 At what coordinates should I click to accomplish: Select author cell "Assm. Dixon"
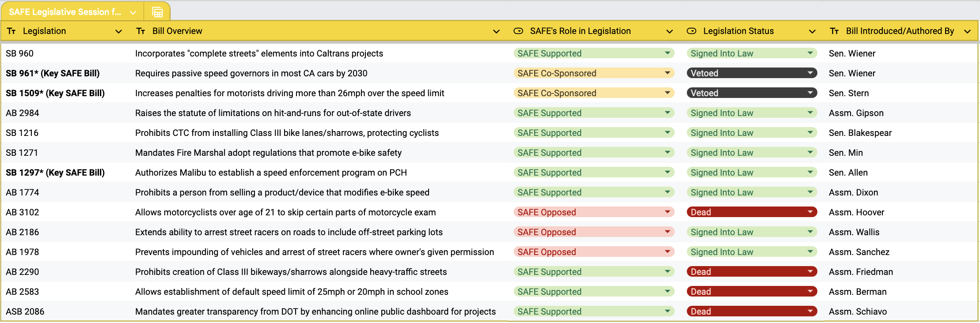point(900,192)
